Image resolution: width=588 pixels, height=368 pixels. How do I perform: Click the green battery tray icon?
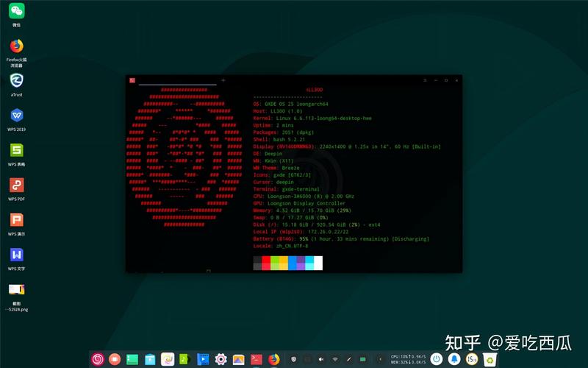(x=362, y=359)
